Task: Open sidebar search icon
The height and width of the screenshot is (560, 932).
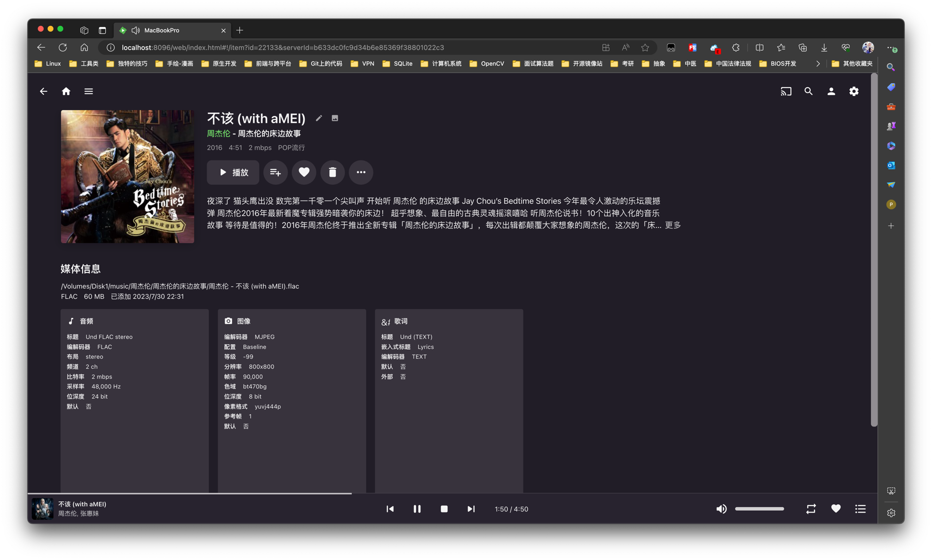Action: point(891,67)
